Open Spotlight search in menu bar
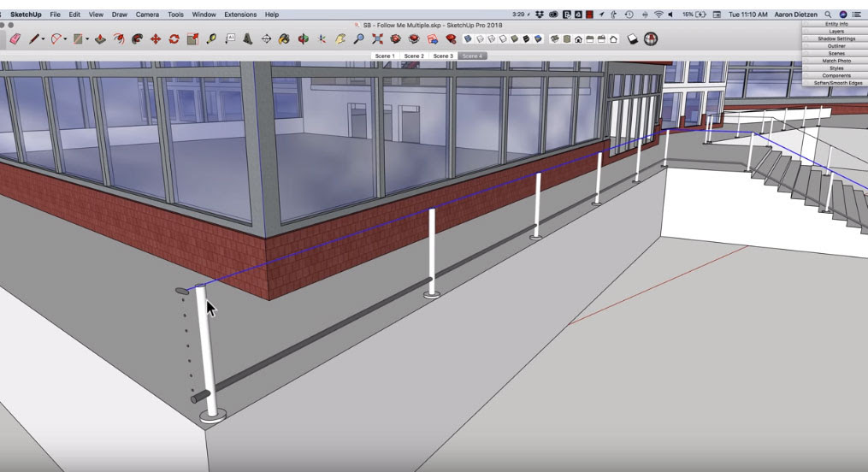This screenshot has height=472, width=868. (828, 15)
